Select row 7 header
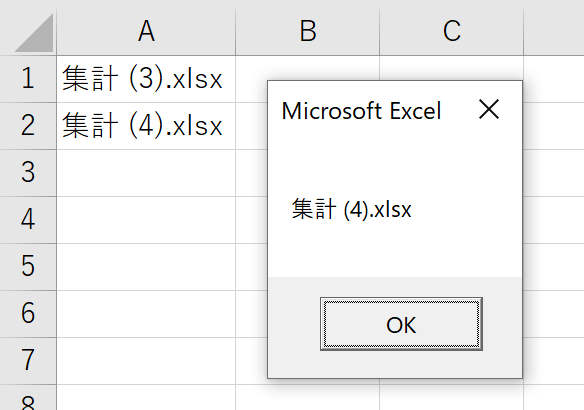This screenshot has width=584, height=410. point(28,361)
